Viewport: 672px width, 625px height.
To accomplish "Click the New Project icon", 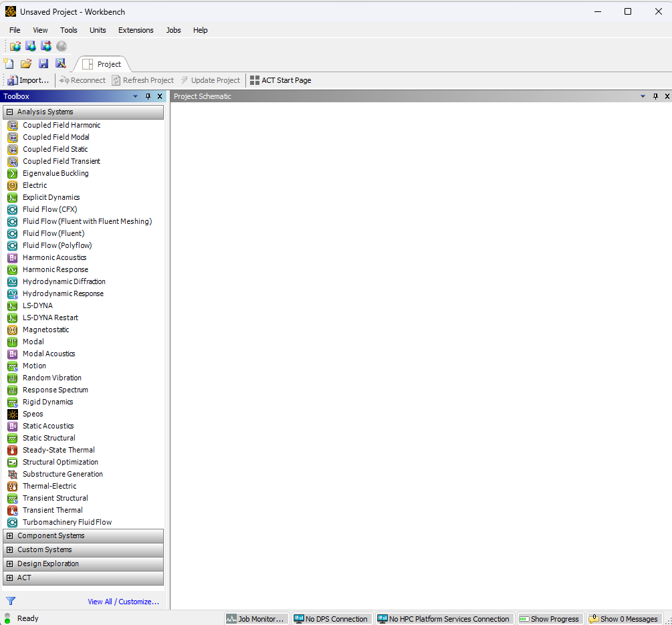I will coord(9,64).
